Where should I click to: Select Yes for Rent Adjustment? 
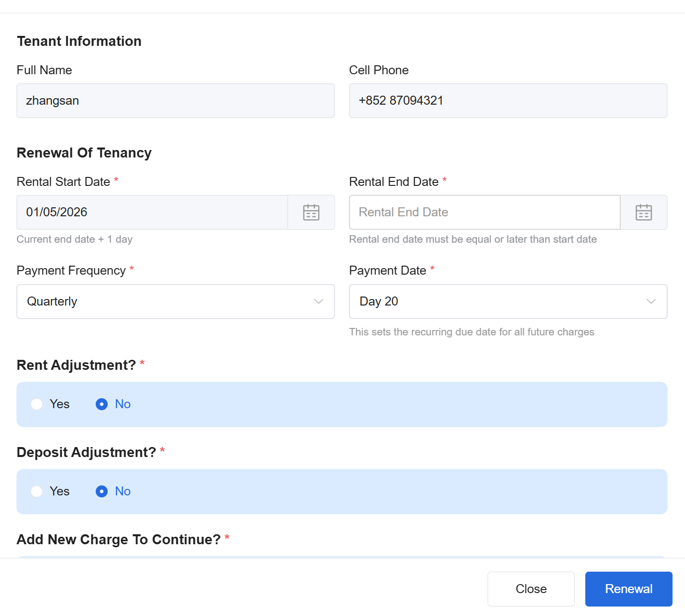(x=37, y=404)
